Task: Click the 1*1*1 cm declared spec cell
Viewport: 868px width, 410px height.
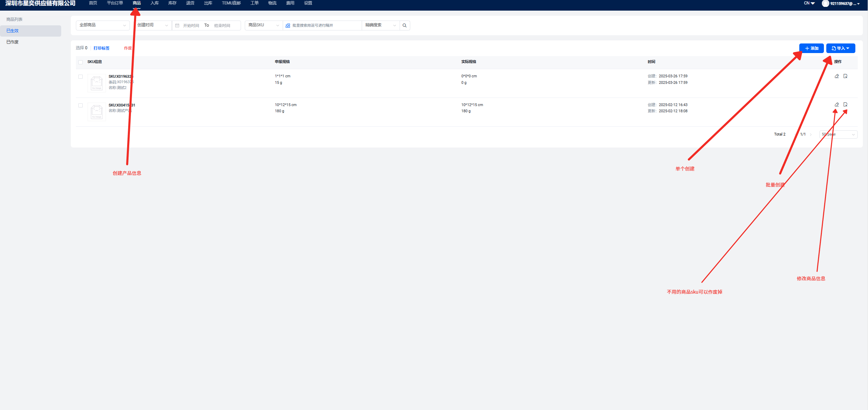Action: click(282, 76)
